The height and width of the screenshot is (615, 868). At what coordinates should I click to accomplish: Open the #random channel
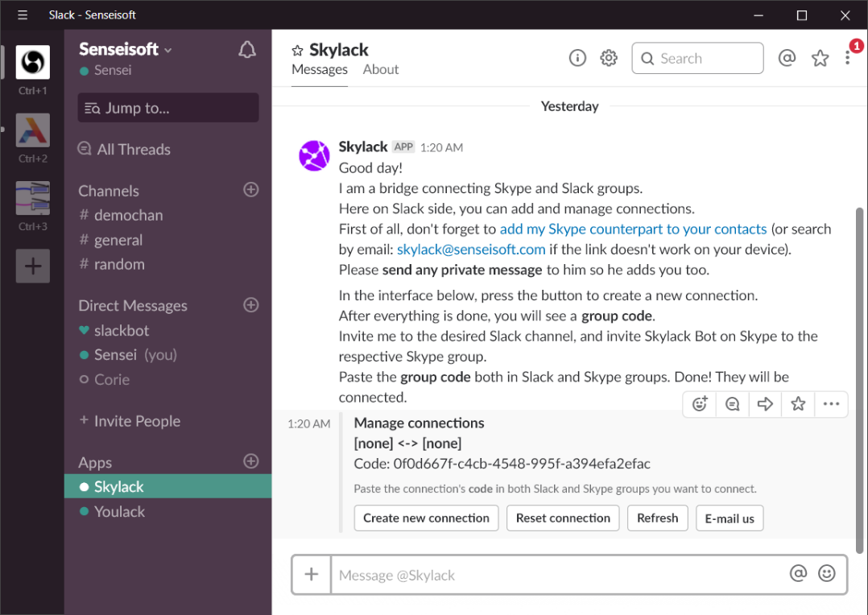pyautogui.click(x=113, y=265)
